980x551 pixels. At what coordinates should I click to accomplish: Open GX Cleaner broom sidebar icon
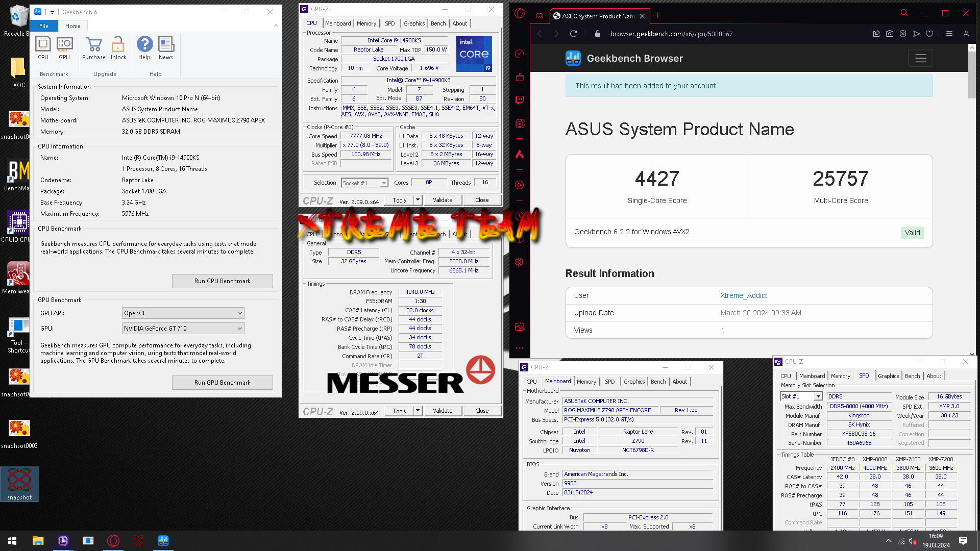tap(520, 77)
